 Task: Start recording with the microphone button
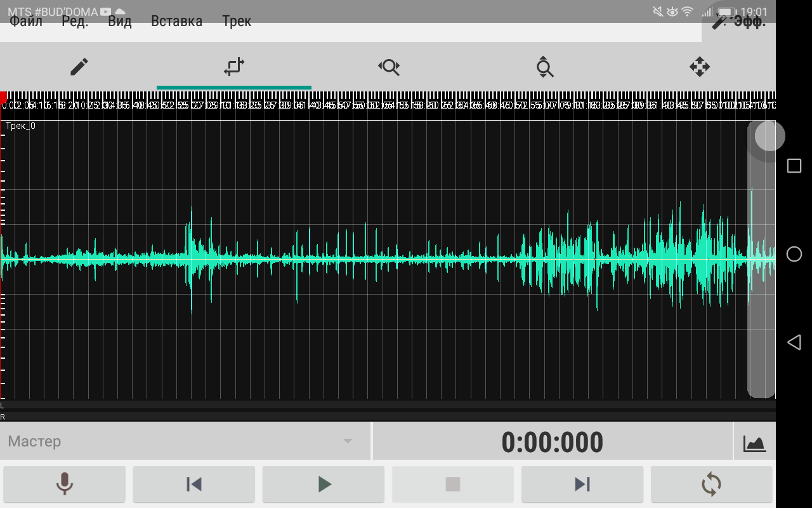pos(64,485)
